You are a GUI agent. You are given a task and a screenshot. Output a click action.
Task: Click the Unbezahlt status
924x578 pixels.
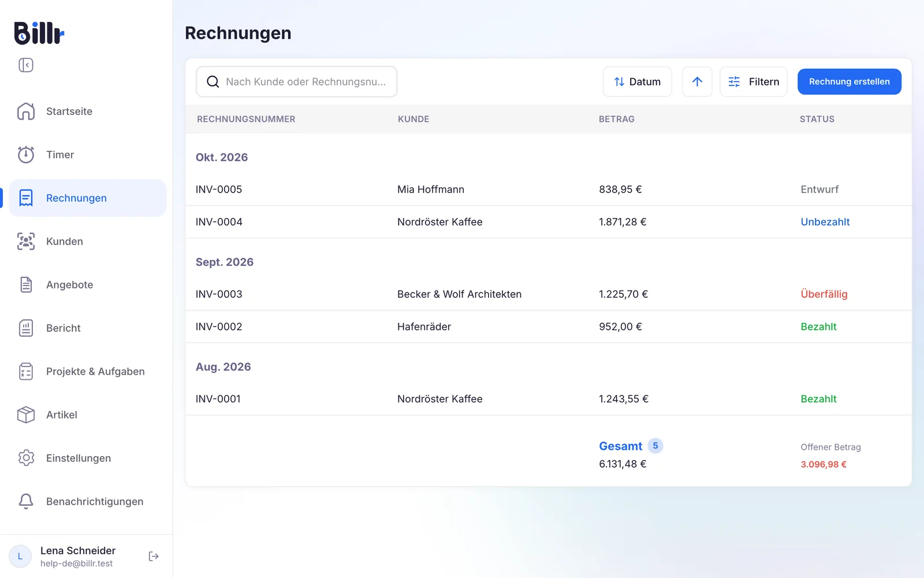[825, 222]
